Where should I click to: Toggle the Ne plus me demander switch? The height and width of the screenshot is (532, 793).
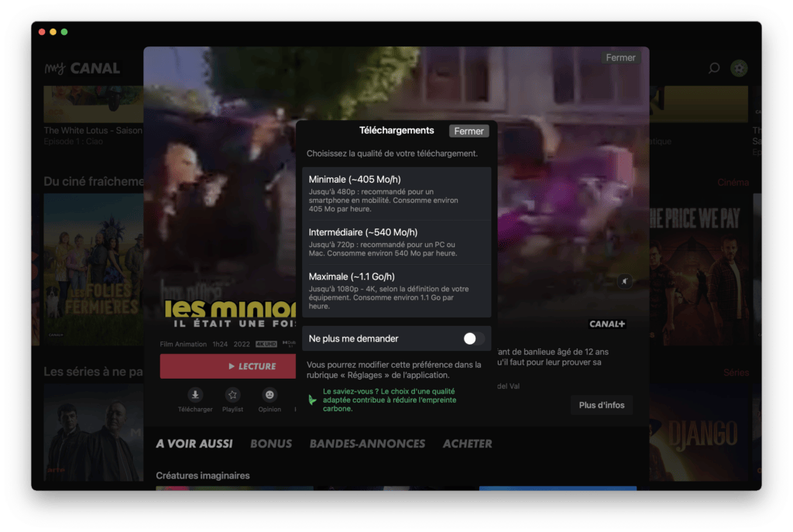[474, 338]
